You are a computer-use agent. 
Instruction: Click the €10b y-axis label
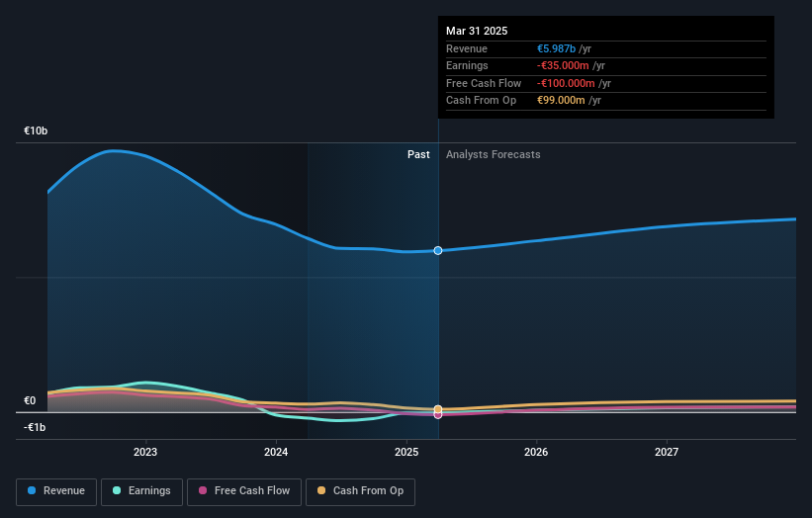[36, 130]
